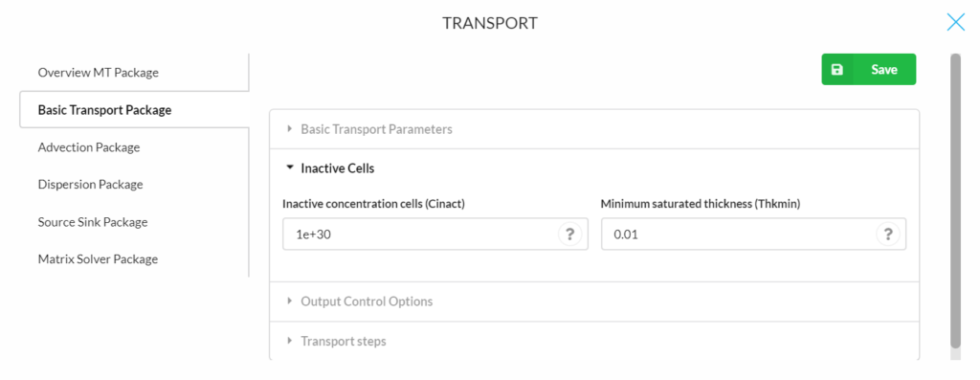Open help for Cinact field
Viewport: 980px width, 380px height.
pyautogui.click(x=569, y=235)
